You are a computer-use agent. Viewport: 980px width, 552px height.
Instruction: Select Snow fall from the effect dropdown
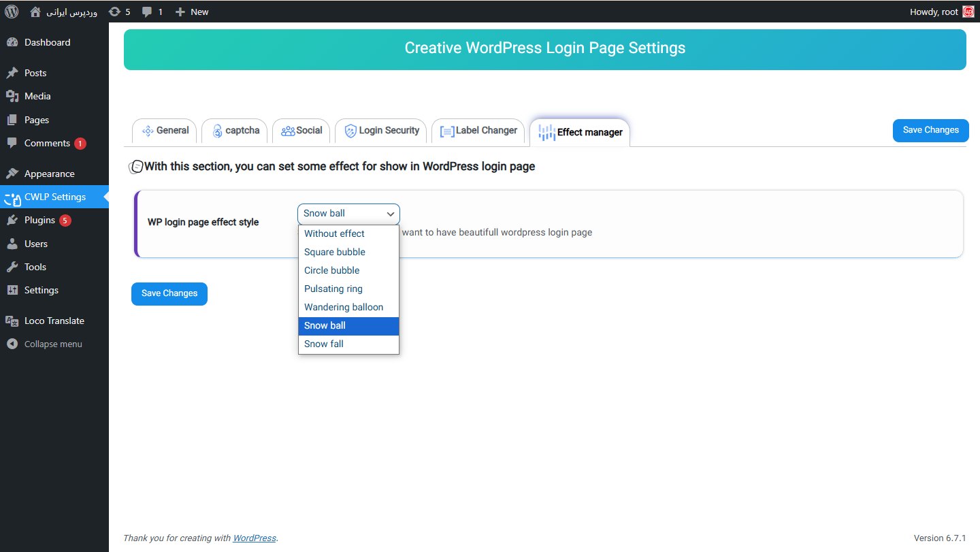click(324, 344)
